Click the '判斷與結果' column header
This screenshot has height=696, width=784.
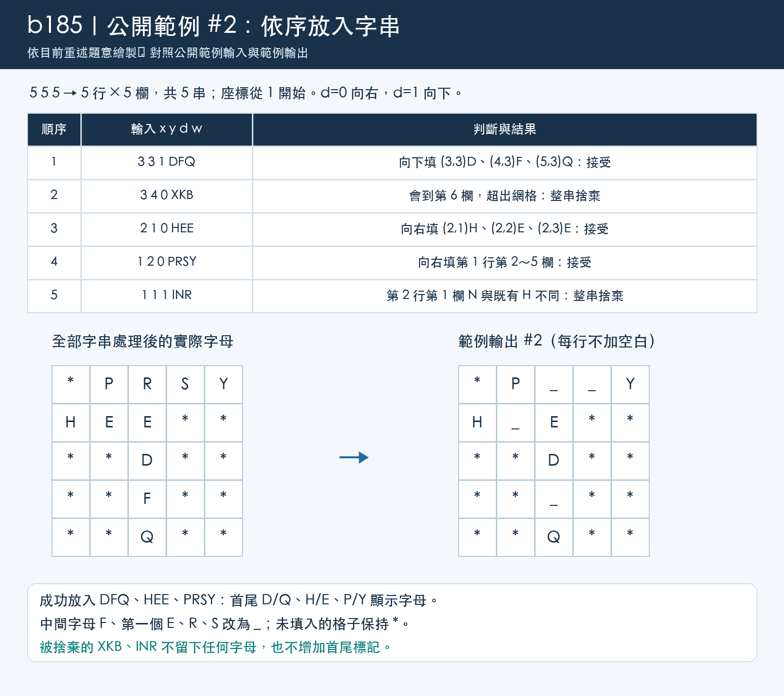coord(505,129)
